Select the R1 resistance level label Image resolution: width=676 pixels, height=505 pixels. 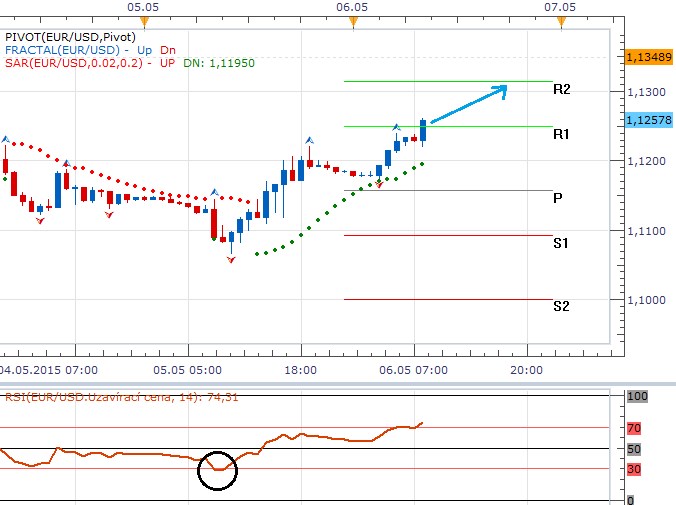(x=561, y=134)
